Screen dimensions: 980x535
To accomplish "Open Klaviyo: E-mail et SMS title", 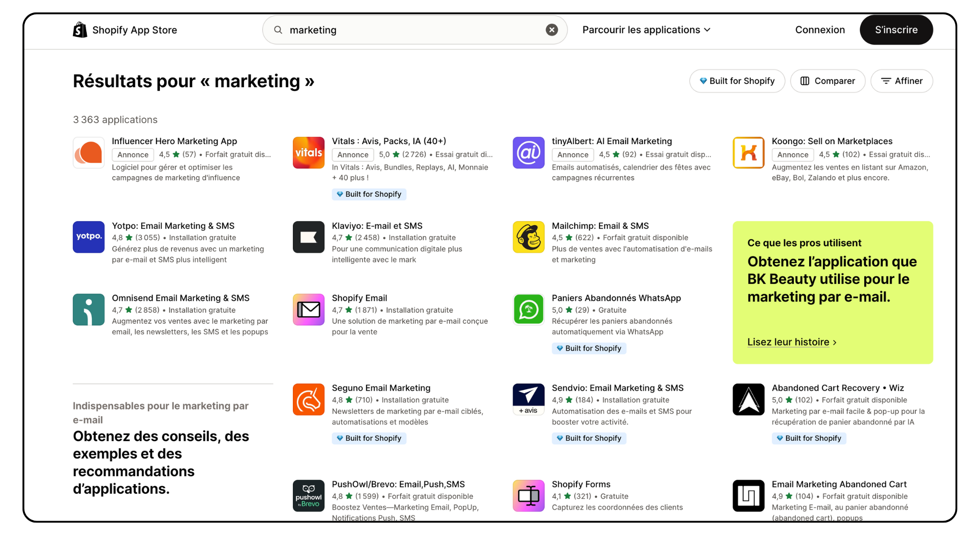I will click(377, 226).
